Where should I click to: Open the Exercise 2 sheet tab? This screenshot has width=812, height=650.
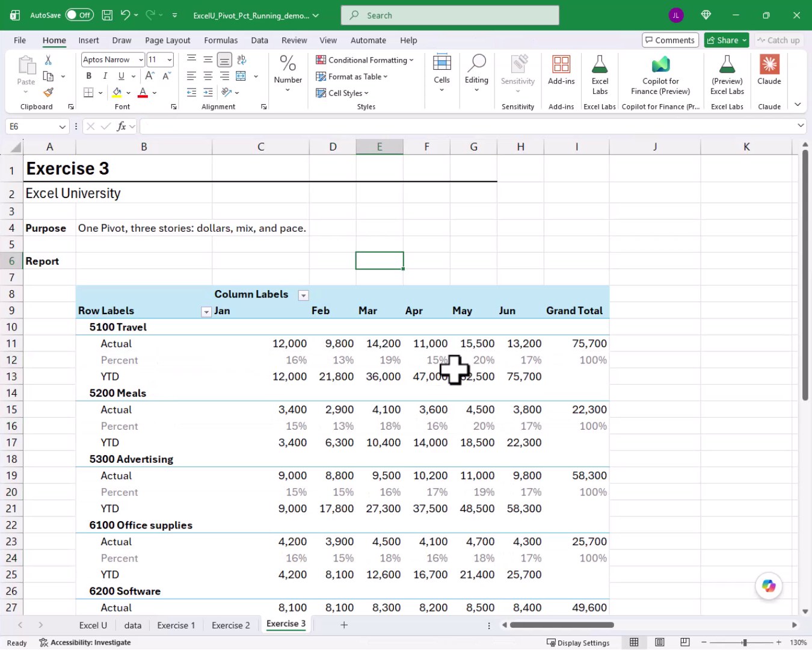tap(230, 625)
